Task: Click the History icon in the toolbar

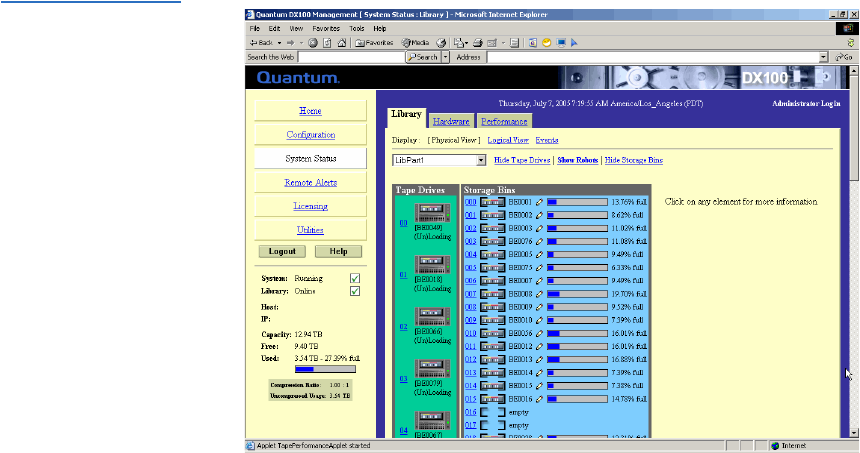Action: (x=442, y=43)
